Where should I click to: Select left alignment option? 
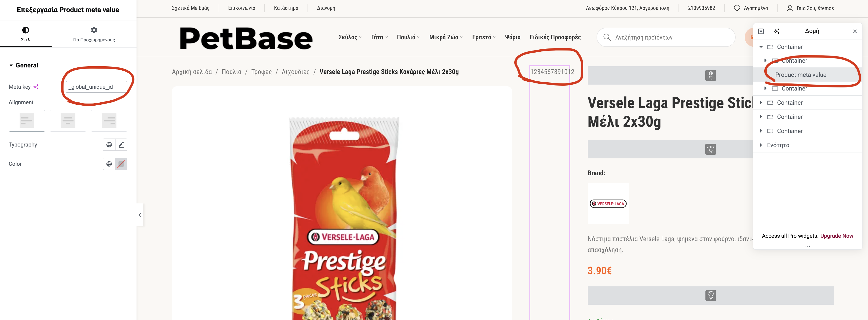click(27, 120)
